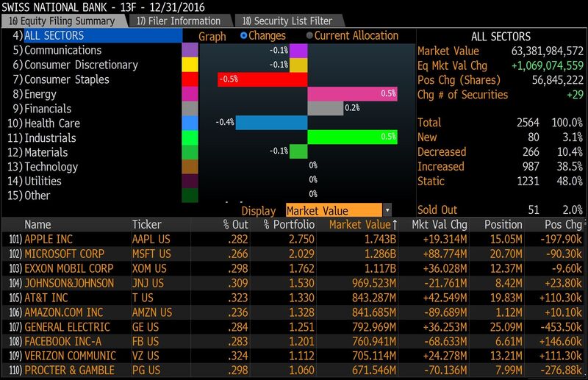Viewport: 588px width, 380px height.
Task: Sort by the Pos Chg column header
Action: tap(563, 225)
